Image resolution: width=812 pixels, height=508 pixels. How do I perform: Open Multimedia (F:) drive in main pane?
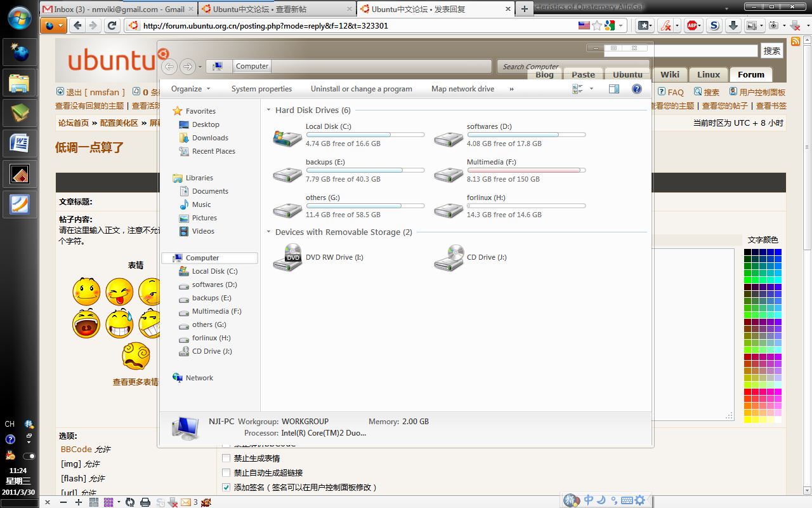(449, 173)
